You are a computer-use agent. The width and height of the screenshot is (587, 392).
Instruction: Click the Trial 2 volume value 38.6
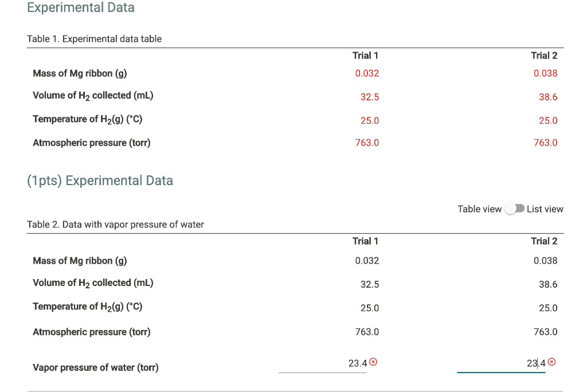(x=549, y=97)
